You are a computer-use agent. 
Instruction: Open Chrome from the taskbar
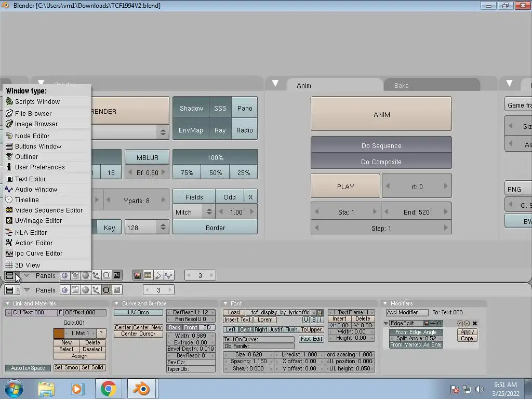pos(108,389)
